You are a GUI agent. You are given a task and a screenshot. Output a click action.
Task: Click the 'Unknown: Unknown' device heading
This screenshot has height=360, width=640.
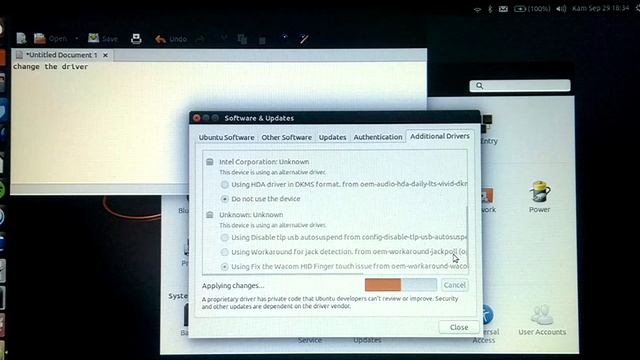coord(251,215)
